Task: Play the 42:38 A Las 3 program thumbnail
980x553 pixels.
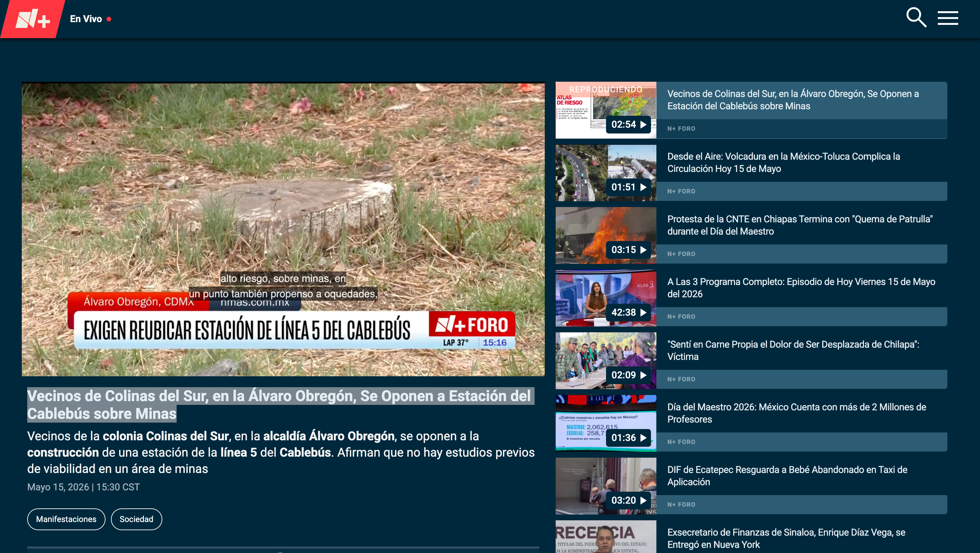Action: (606, 298)
